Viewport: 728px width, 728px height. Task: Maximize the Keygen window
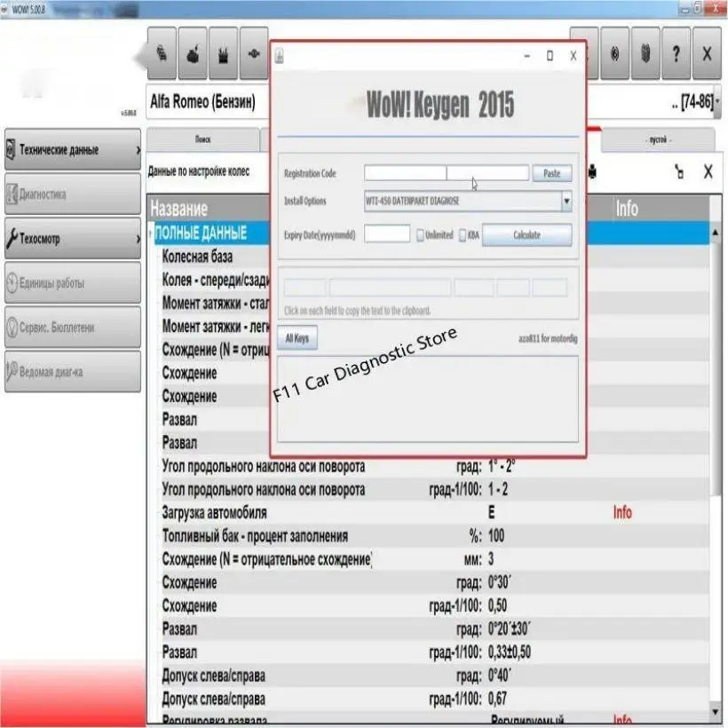(550, 56)
